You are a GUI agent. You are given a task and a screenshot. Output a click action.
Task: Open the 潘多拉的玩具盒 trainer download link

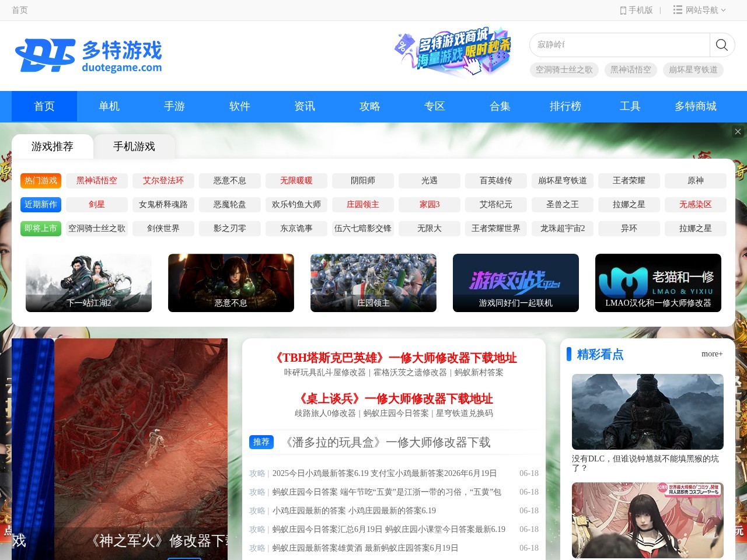point(386,443)
